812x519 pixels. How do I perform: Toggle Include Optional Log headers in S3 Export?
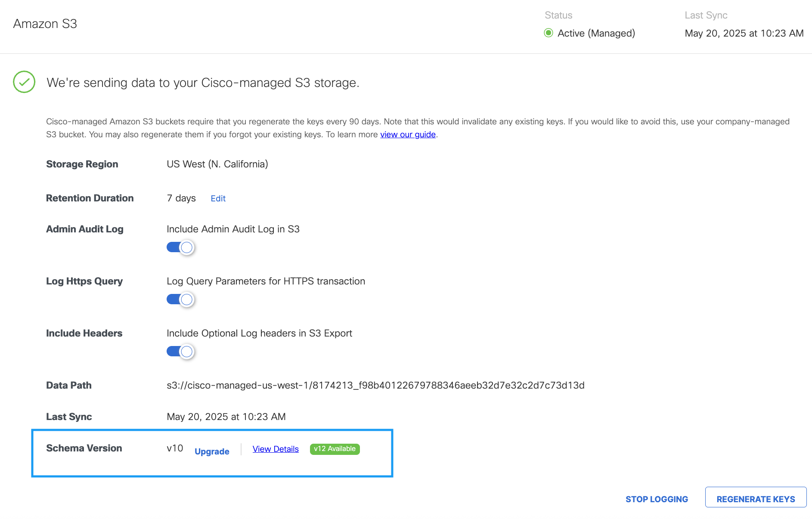[x=180, y=352]
